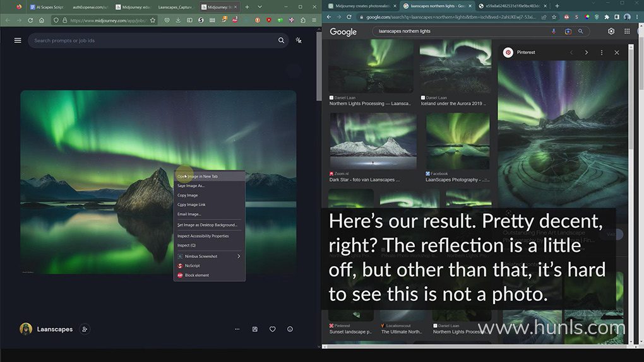This screenshot has width=644, height=362.
Task: Switch to Laanscapes_Capture tab in Firefox
Action: click(x=175, y=7)
